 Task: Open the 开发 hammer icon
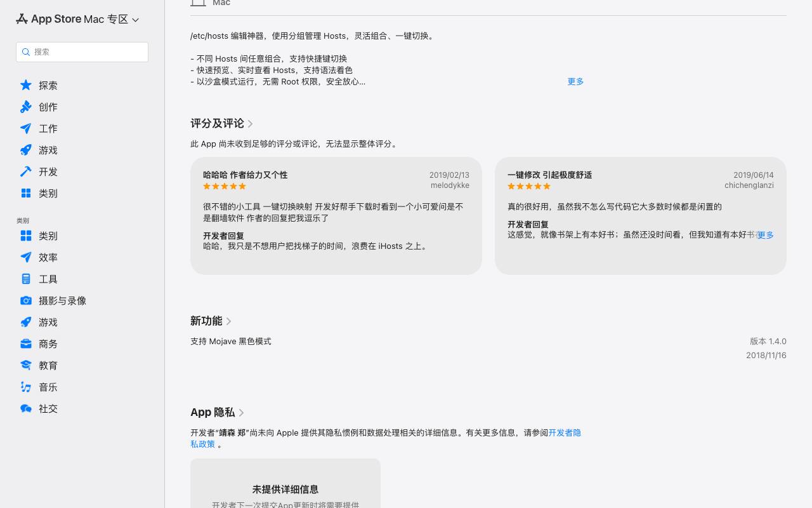click(x=26, y=171)
